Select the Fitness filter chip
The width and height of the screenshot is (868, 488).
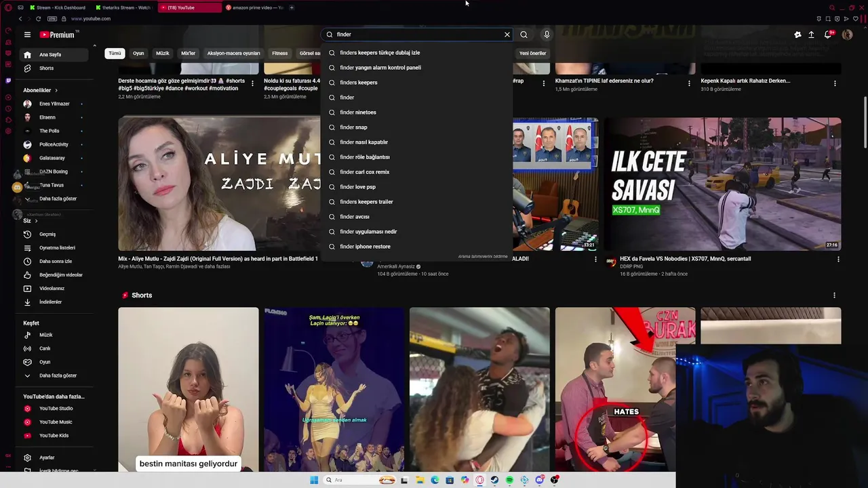[x=279, y=53]
